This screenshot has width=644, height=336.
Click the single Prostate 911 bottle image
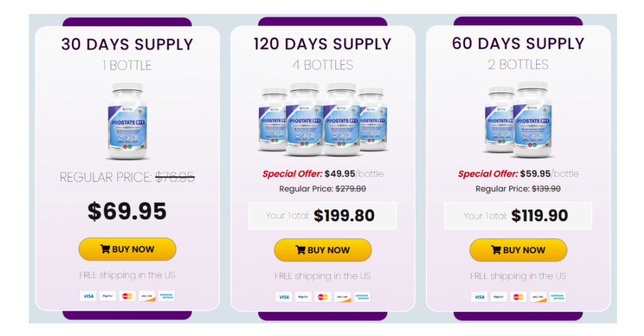point(127,120)
